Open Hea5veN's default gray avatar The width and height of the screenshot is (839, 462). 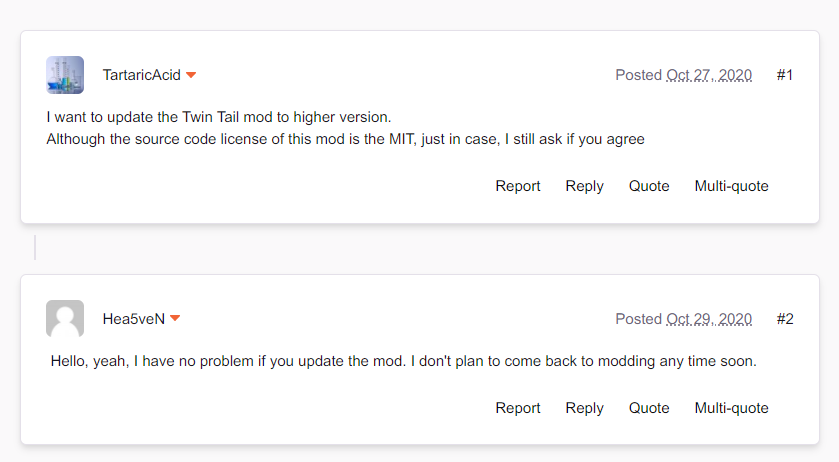(x=65, y=319)
